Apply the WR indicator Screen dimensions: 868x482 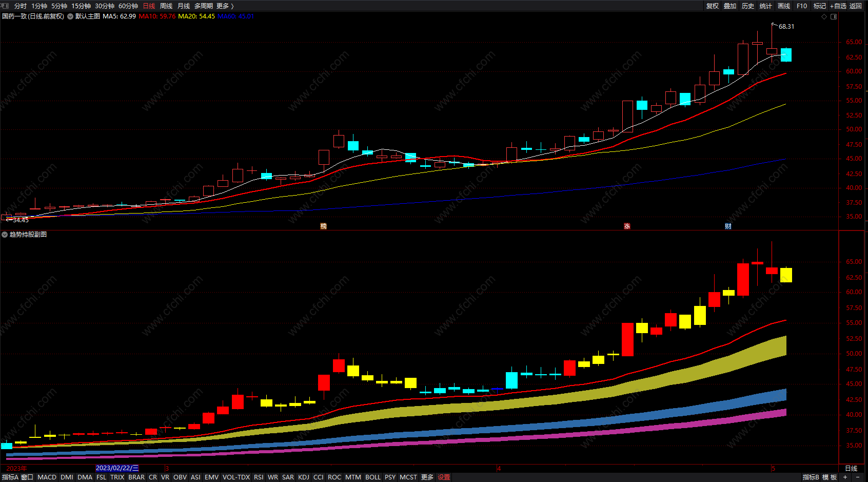point(273,477)
